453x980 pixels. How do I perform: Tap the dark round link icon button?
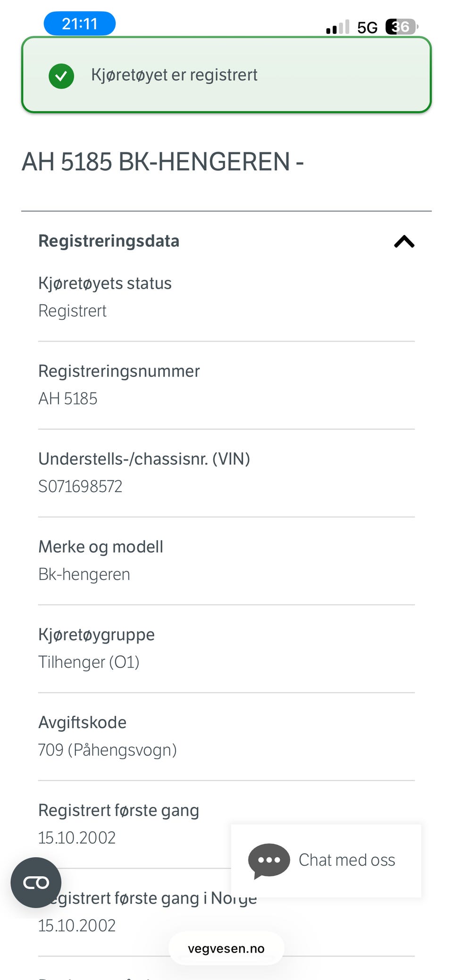[36, 882]
